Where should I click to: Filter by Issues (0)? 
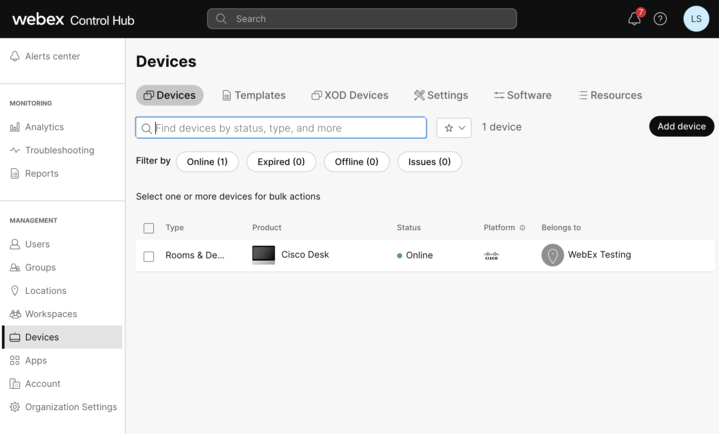click(x=430, y=161)
